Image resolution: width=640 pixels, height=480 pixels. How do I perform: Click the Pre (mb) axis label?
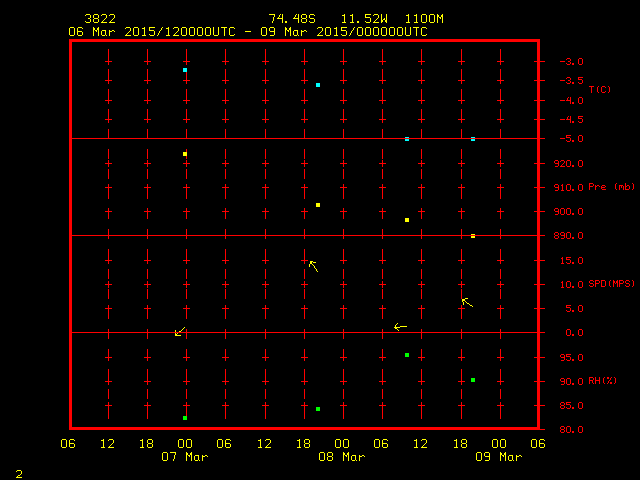tap(611, 187)
